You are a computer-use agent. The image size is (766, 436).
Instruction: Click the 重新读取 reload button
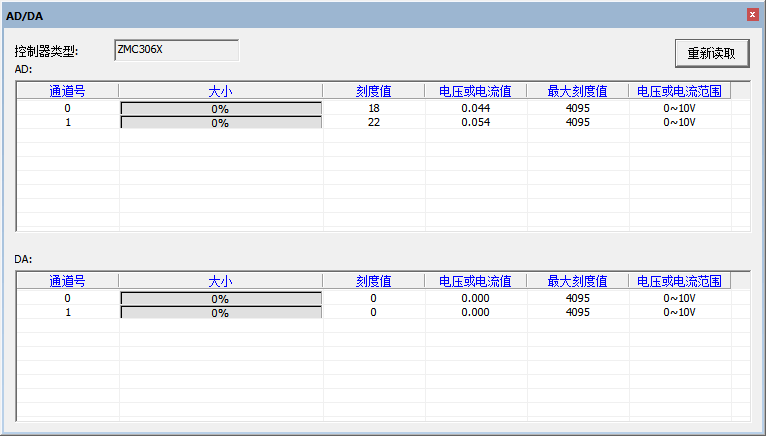point(712,53)
